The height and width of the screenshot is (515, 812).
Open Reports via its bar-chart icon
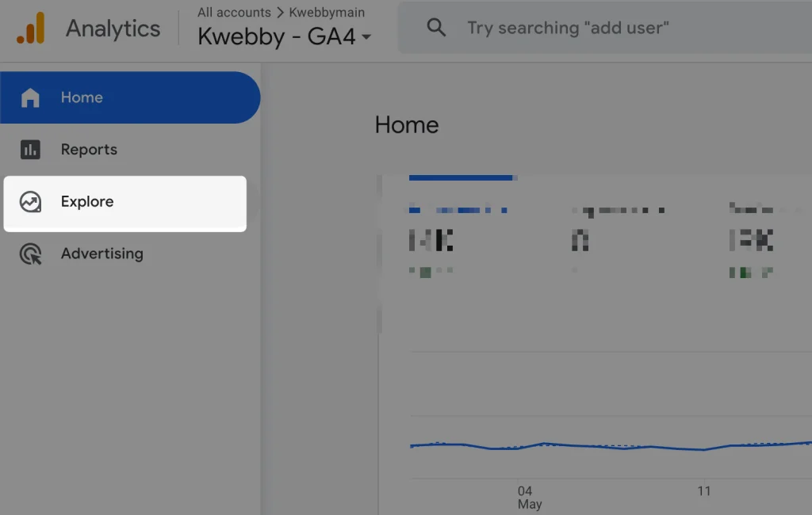point(30,149)
